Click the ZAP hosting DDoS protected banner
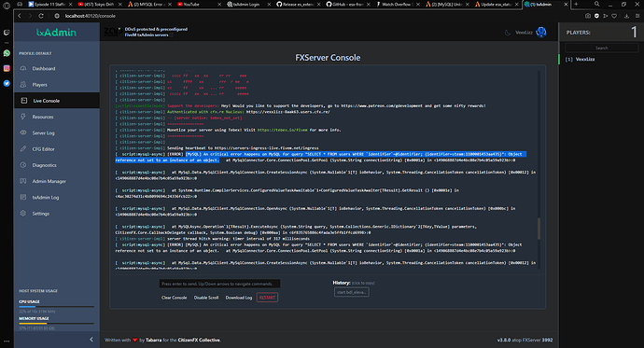This screenshot has height=348, width=644. (146, 32)
